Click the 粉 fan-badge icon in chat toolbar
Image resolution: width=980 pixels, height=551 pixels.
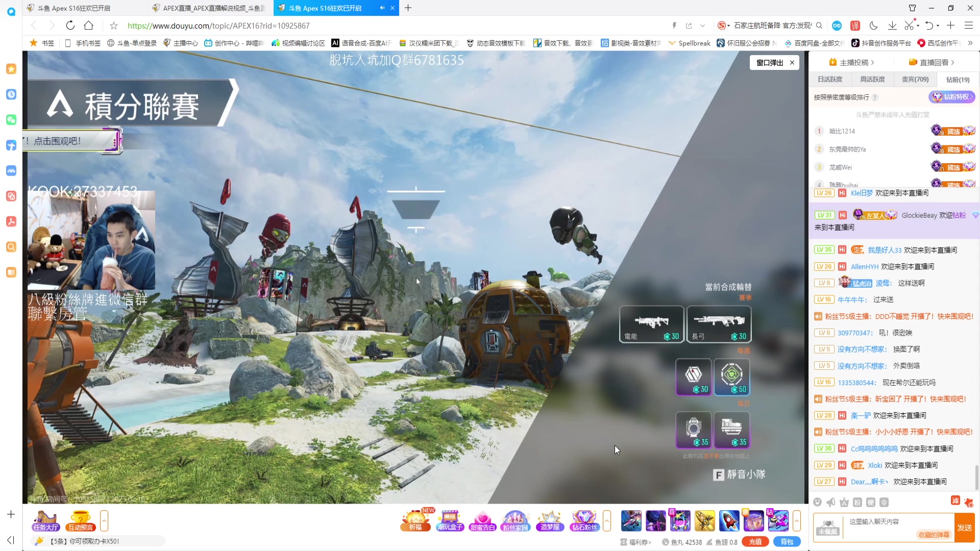point(857,502)
